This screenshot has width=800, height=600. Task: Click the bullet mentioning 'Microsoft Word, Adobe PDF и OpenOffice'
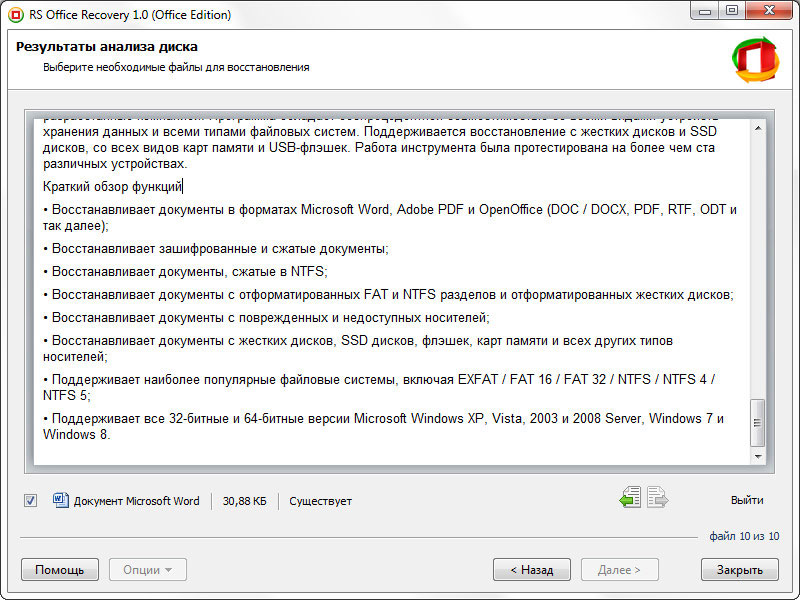click(390, 217)
